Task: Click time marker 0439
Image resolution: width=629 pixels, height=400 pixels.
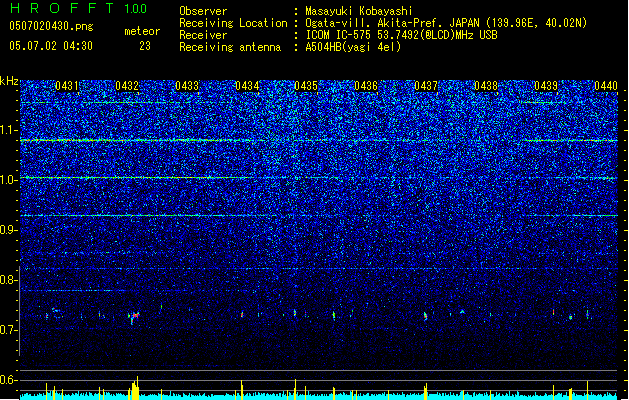Action: [546, 86]
